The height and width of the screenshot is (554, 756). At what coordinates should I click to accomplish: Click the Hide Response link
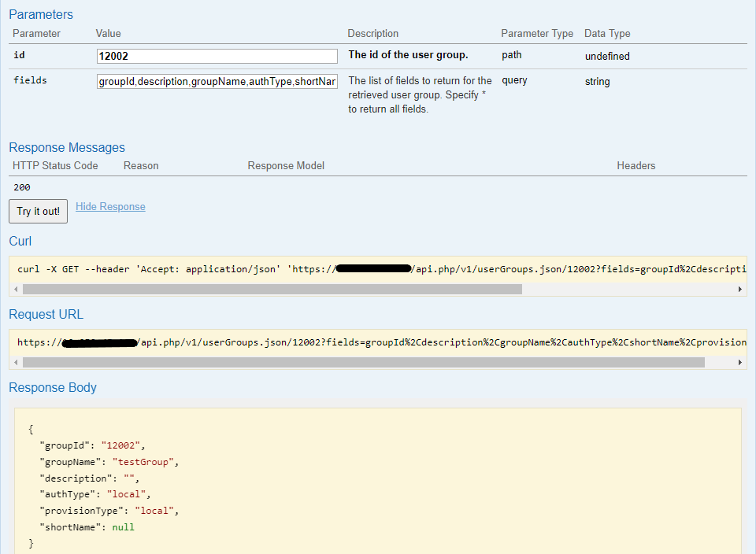(x=110, y=207)
